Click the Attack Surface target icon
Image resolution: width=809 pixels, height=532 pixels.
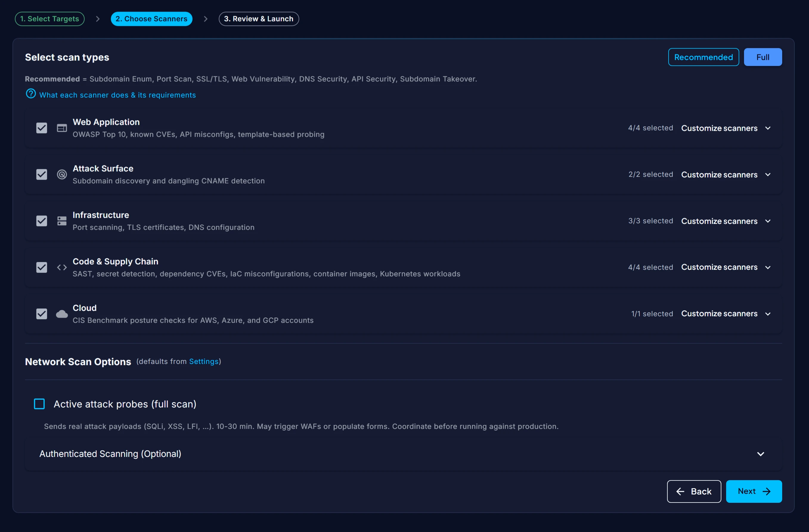[61, 174]
